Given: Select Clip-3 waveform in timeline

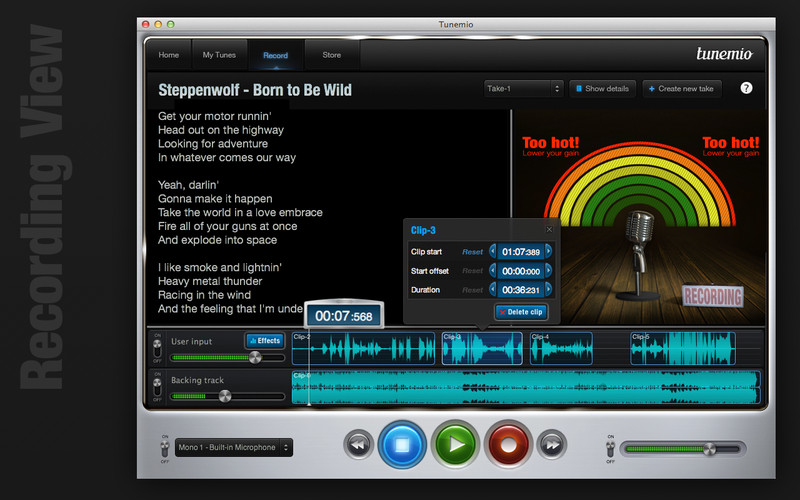Looking at the screenshot, I should pyautogui.click(x=482, y=348).
